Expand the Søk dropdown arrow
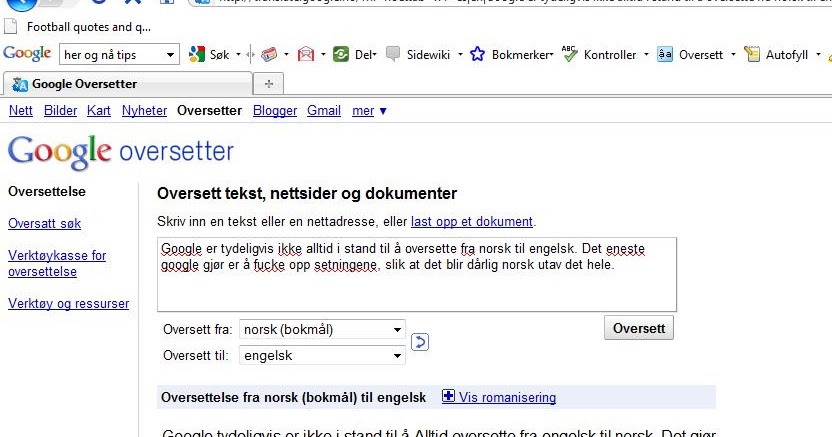Screen dimensions: 832x437 pyautogui.click(x=238, y=54)
